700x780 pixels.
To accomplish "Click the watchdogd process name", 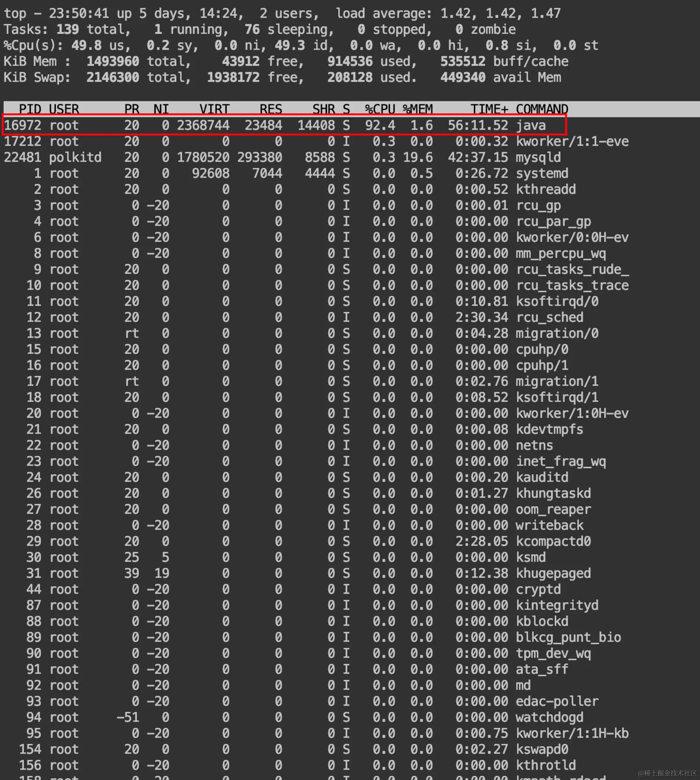I will (550, 717).
